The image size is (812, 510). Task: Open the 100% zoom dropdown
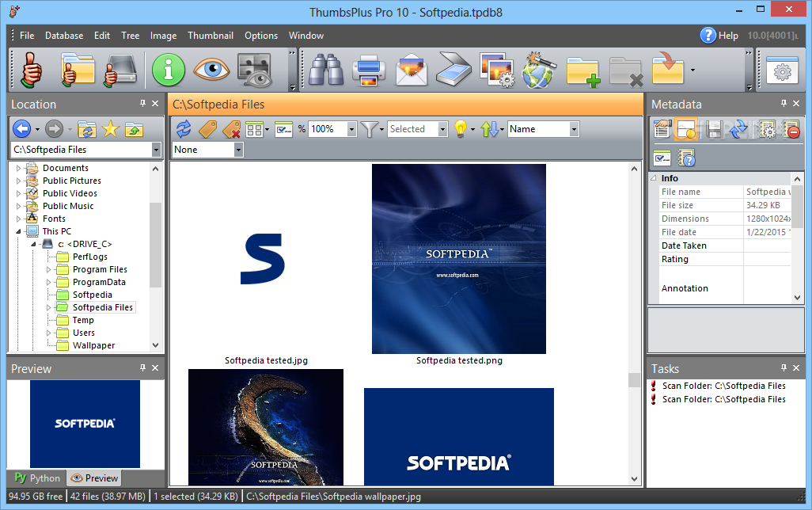pos(351,129)
